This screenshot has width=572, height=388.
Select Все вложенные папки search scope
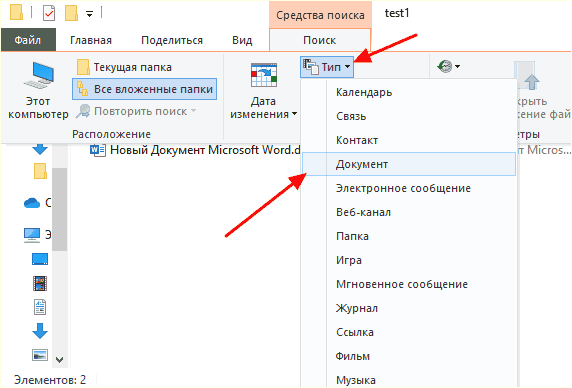144,89
